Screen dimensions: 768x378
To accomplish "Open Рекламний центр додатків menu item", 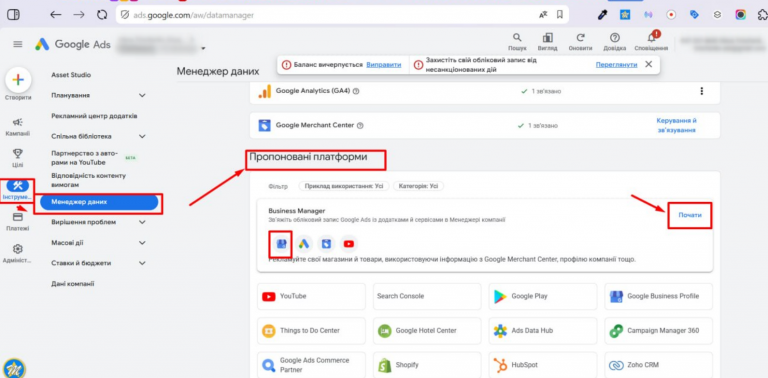I will coord(94,116).
